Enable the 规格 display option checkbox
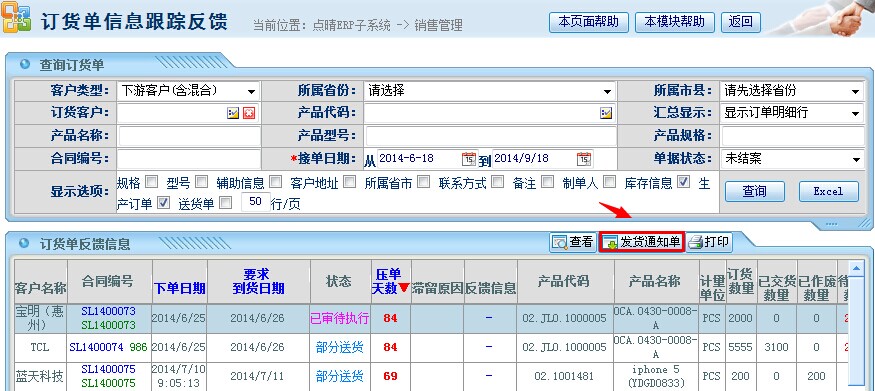875x391 pixels. pos(151,181)
